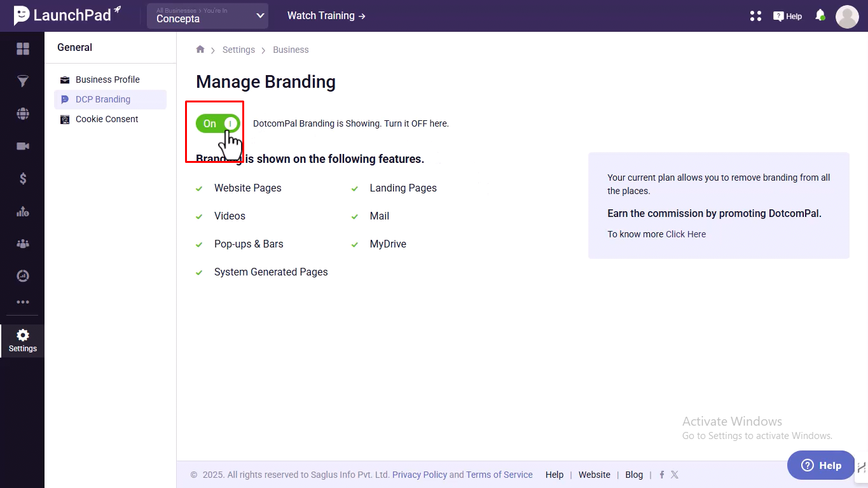Open the Terms of Service link
The height and width of the screenshot is (488, 868).
click(x=499, y=475)
